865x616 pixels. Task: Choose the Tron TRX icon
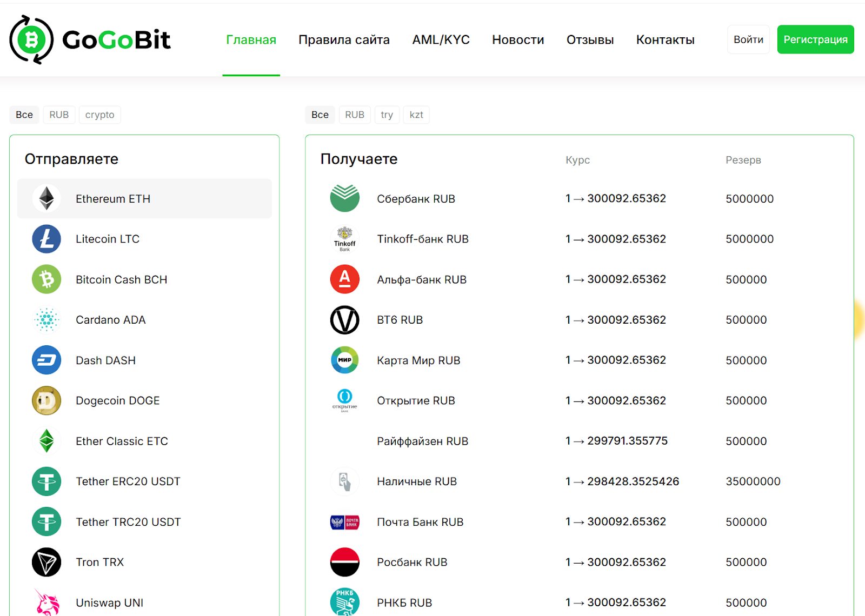click(x=46, y=562)
